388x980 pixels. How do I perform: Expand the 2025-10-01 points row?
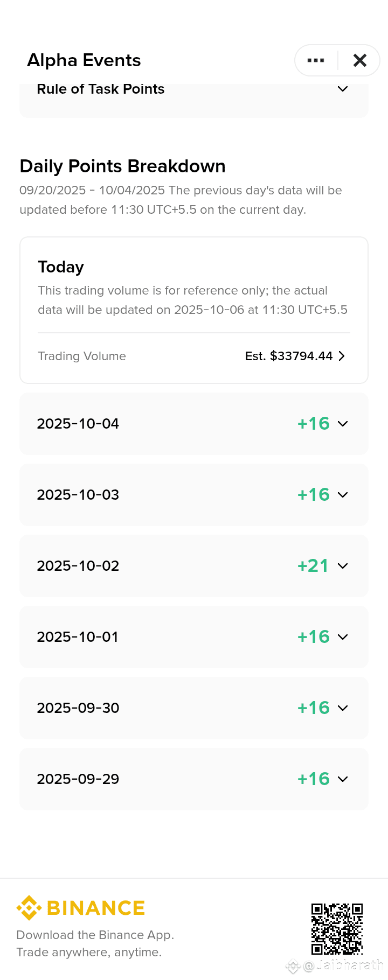pos(194,637)
